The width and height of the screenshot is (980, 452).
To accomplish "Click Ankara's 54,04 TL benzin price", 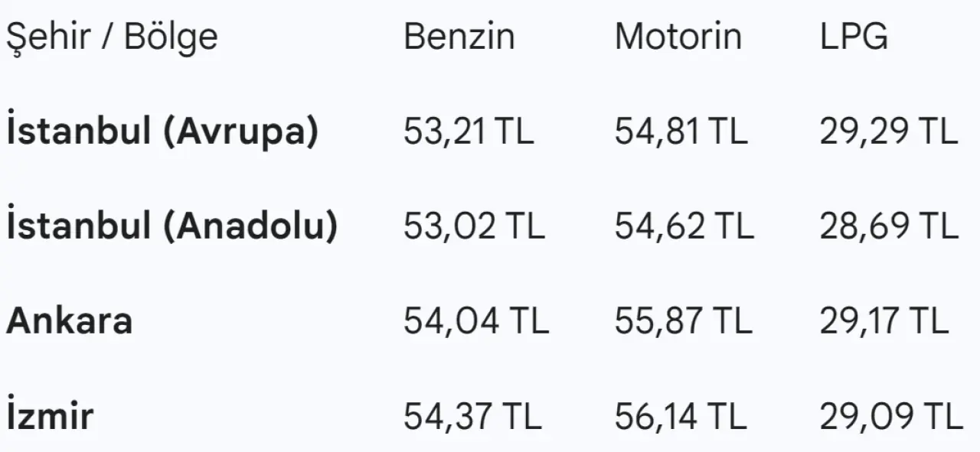I will point(476,321).
